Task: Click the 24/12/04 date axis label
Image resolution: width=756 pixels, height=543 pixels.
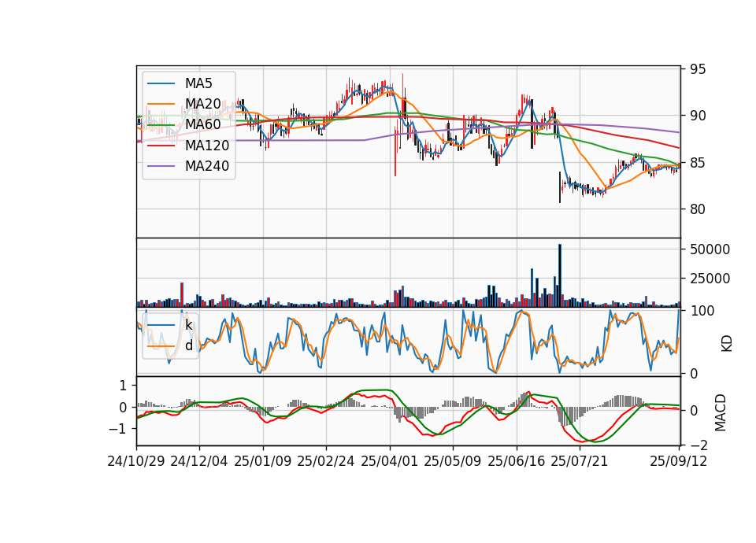Action: point(199,461)
